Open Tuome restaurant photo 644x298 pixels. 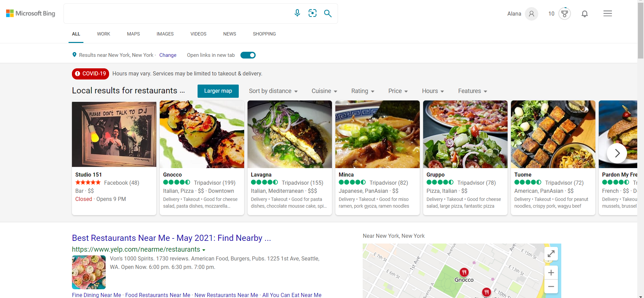553,134
